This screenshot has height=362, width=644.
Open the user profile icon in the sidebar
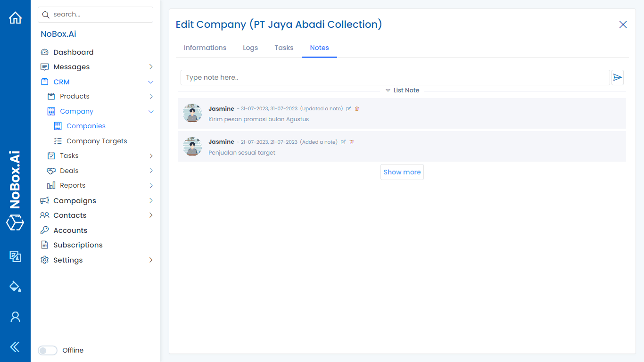point(15,316)
